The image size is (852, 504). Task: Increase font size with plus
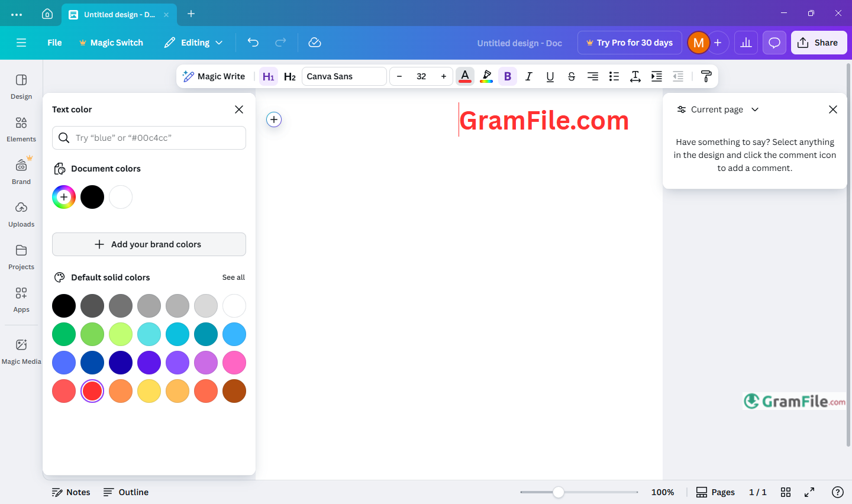coord(444,76)
